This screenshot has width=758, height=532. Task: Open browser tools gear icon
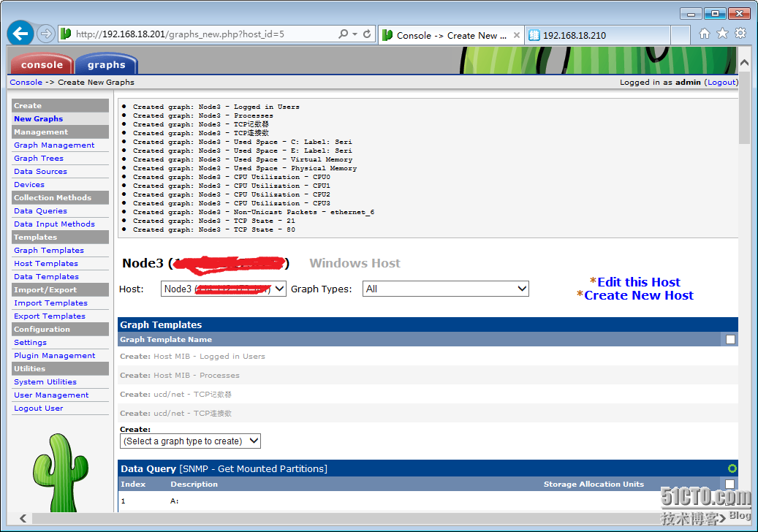[740, 34]
